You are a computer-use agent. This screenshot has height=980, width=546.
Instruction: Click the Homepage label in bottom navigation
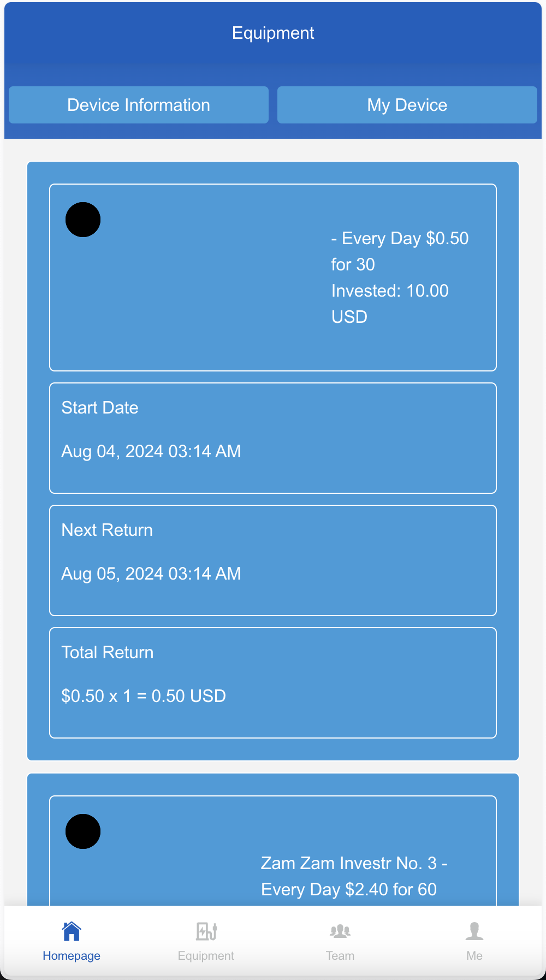pyautogui.click(x=72, y=956)
